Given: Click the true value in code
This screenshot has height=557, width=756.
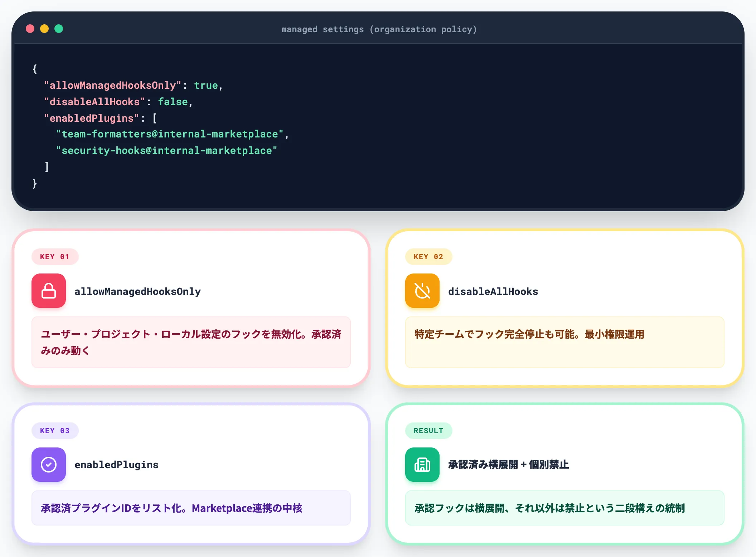Looking at the screenshot, I should point(206,85).
